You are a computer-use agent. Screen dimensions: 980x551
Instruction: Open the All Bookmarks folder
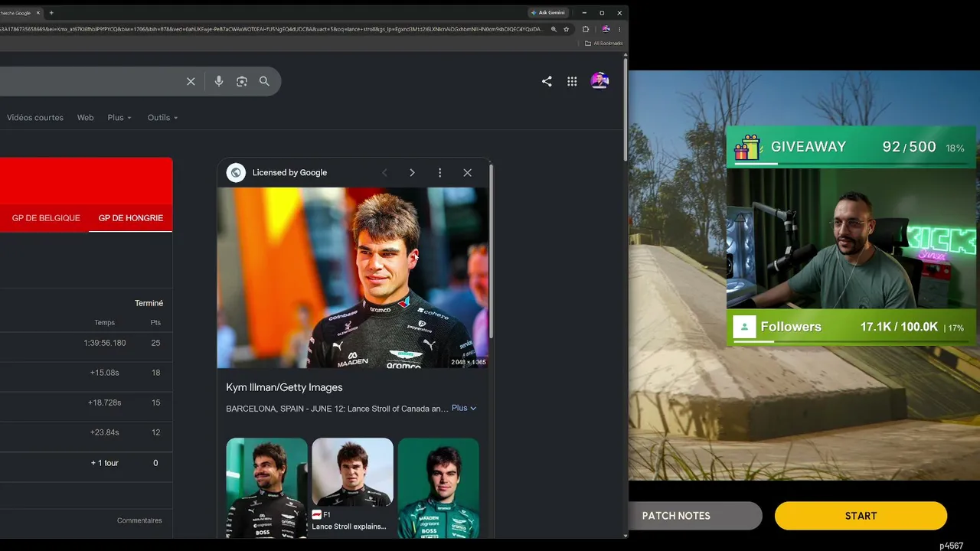603,43
